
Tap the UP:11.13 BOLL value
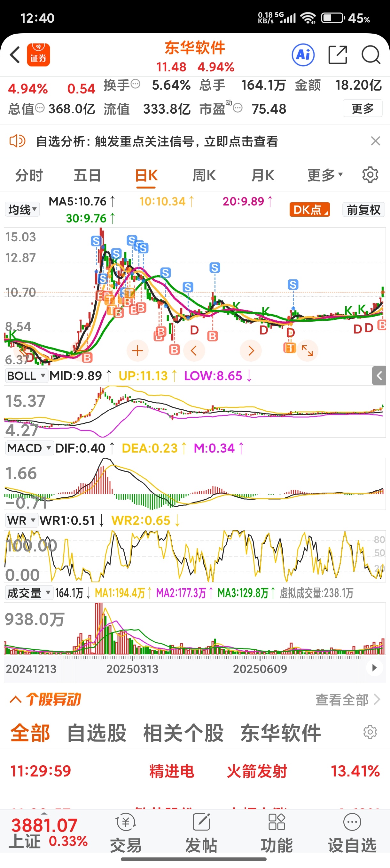[148, 376]
